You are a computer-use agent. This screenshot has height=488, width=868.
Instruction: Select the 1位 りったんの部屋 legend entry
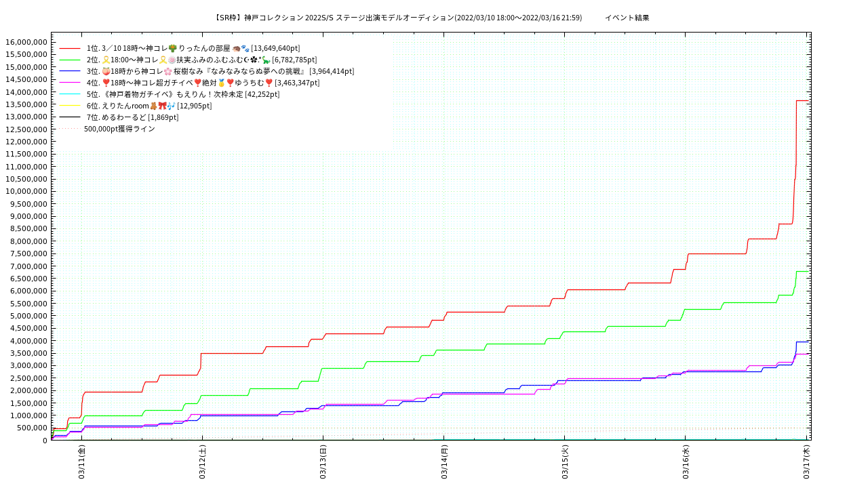193,48
